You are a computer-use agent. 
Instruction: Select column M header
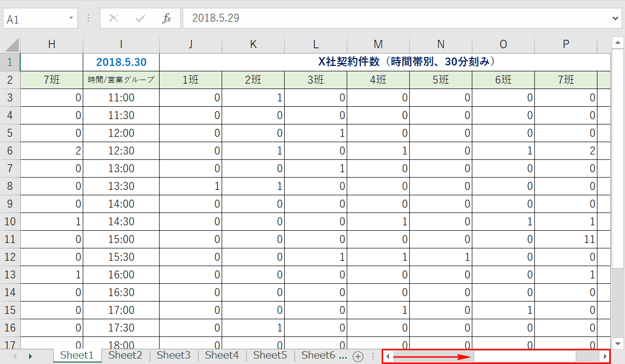(x=378, y=44)
